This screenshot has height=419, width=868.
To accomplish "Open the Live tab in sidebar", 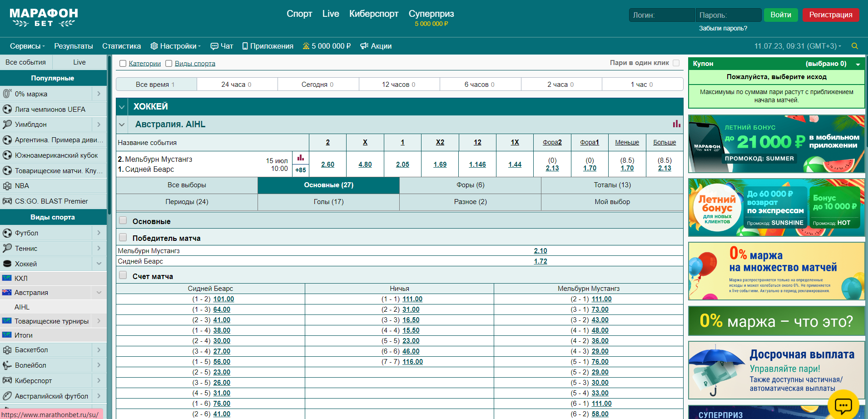I will (79, 62).
